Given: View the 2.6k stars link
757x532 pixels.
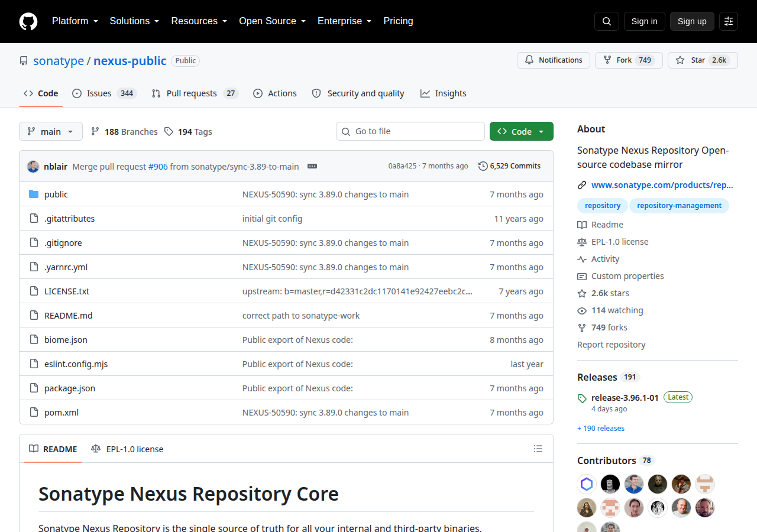Looking at the screenshot, I should click(603, 293).
